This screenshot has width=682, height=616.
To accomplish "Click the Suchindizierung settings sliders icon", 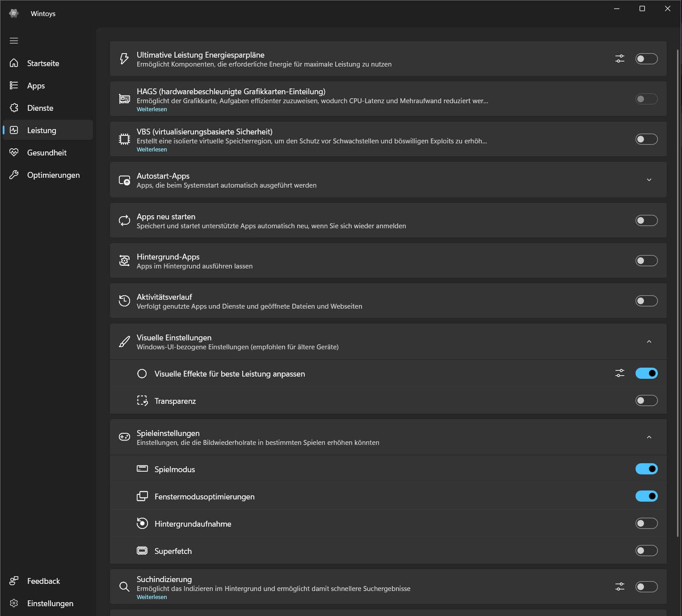I will 619,587.
